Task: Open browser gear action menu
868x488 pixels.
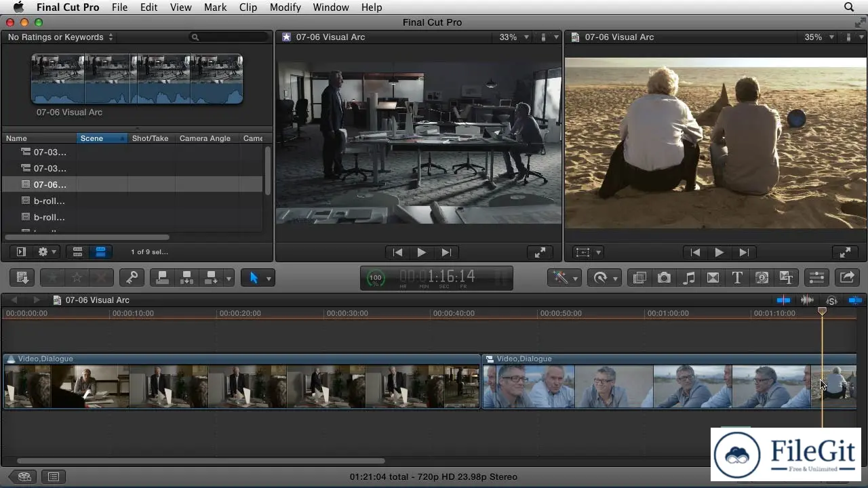Action: [x=47, y=251]
